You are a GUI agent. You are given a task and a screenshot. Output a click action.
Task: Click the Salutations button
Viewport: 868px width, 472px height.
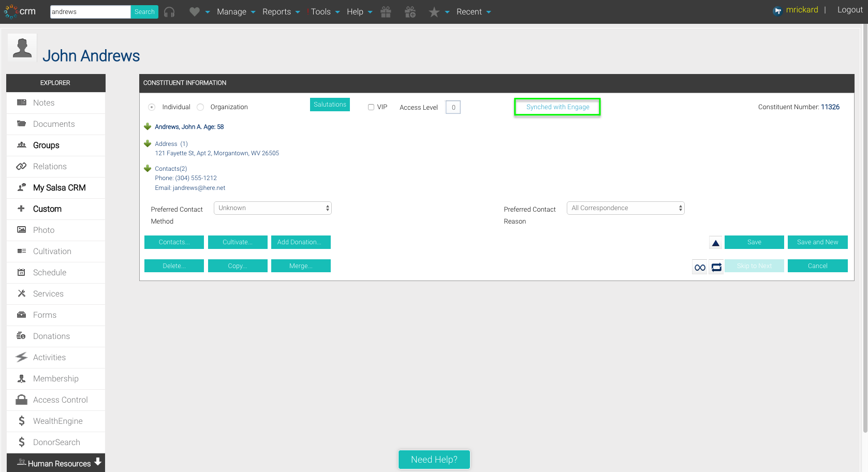coord(330,105)
